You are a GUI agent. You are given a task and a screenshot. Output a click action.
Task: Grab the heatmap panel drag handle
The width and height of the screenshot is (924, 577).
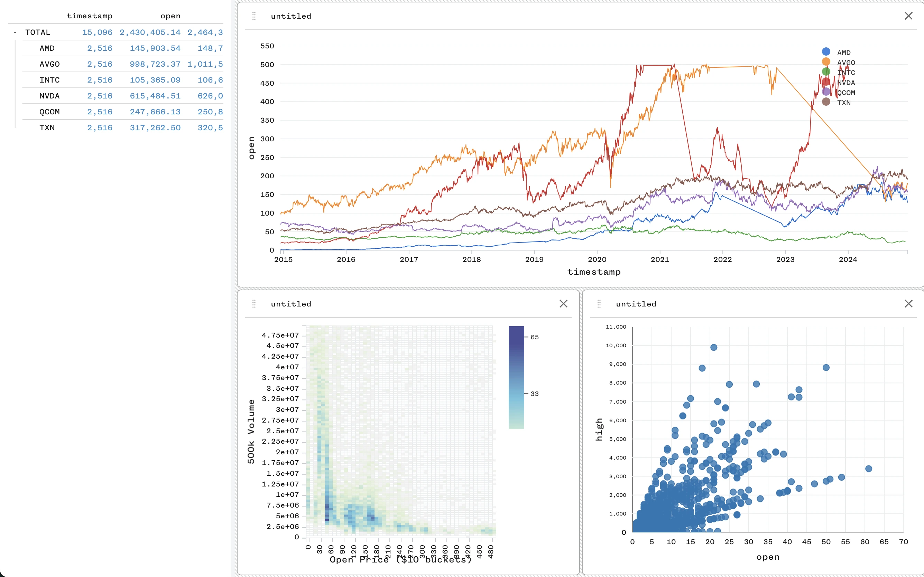click(254, 304)
